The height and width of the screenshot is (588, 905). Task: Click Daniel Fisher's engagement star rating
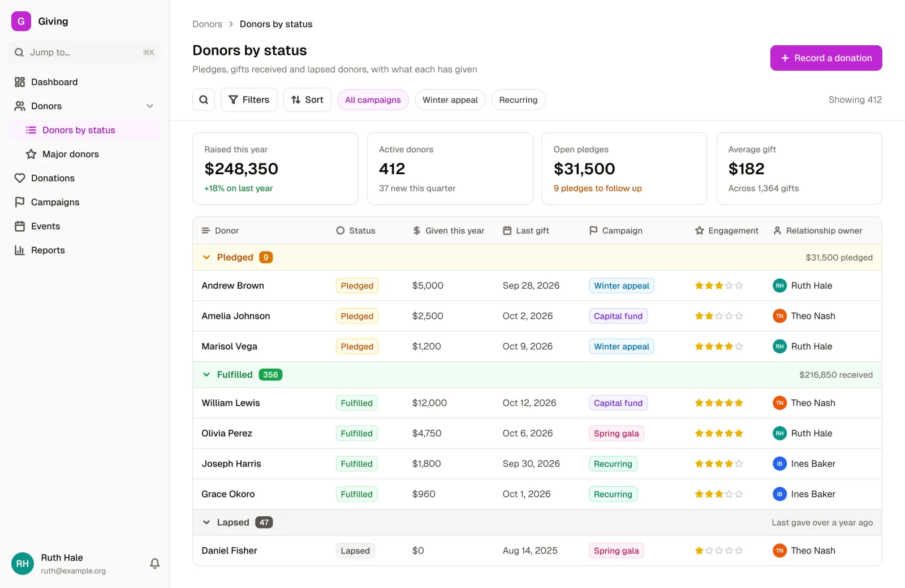(x=719, y=551)
